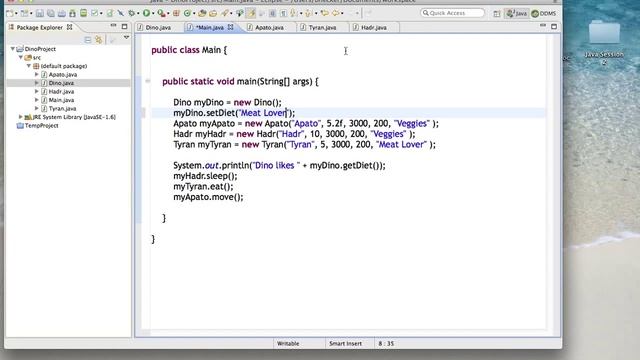Image resolution: width=640 pixels, height=360 pixels.
Task: Fold the main method collapse marker
Action: [148, 81]
